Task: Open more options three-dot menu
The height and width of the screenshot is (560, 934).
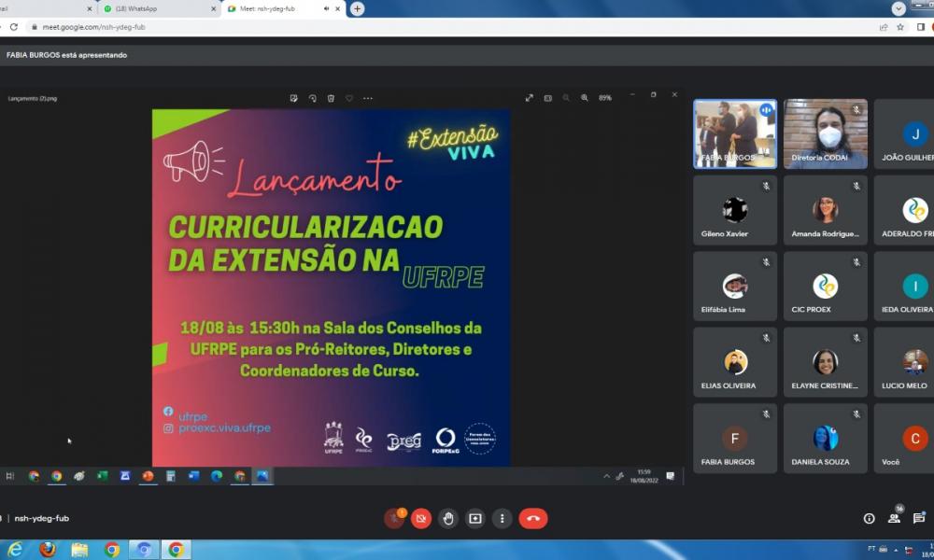Action: pyautogui.click(x=502, y=519)
